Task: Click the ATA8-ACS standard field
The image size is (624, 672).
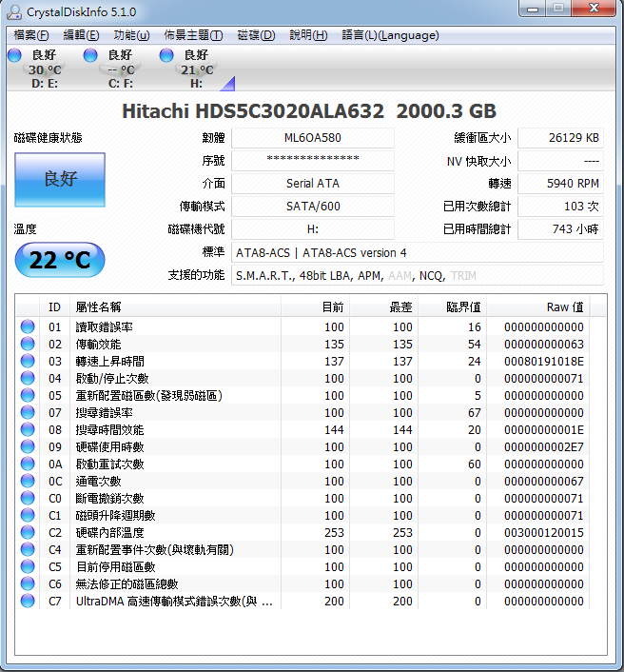Action: click(x=418, y=252)
